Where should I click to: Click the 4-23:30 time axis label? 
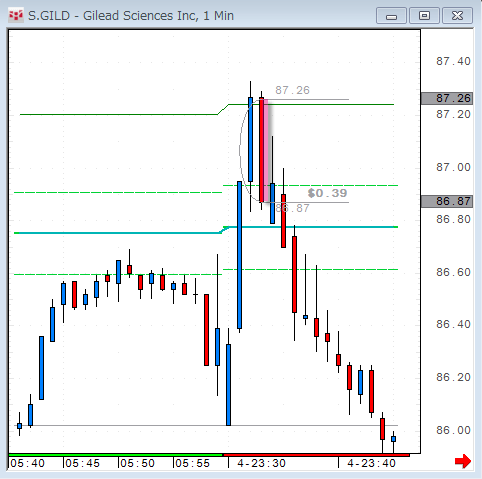[x=261, y=463]
